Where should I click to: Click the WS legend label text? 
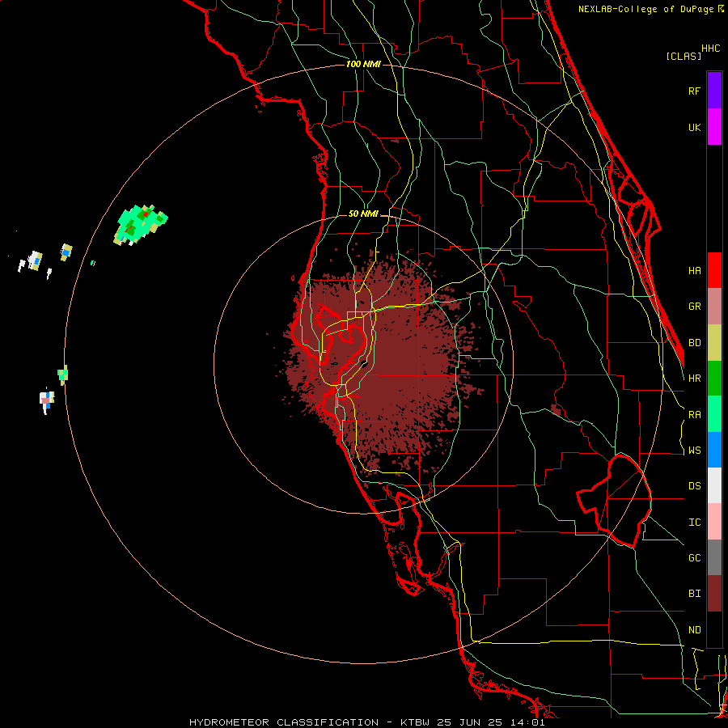click(694, 451)
